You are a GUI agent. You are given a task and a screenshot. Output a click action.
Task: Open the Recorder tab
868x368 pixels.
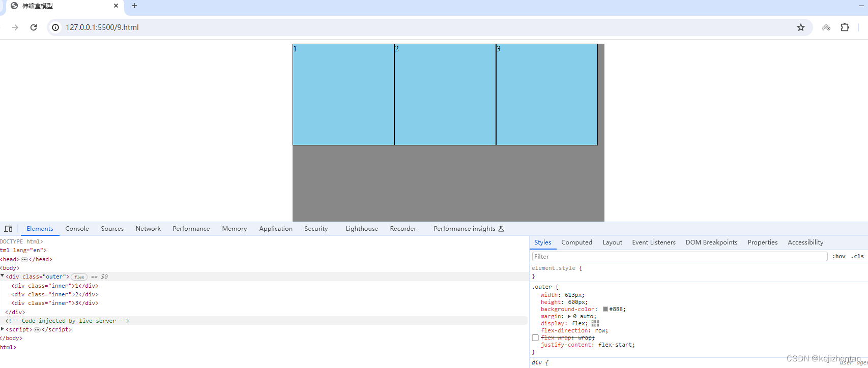pyautogui.click(x=403, y=229)
